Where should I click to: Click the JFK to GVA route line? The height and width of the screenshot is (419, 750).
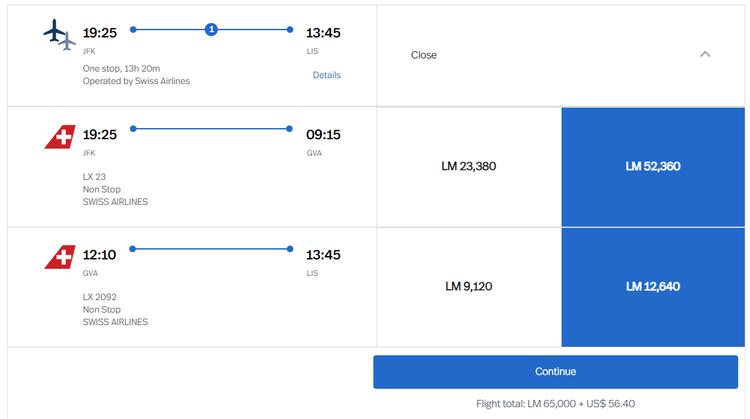pyautogui.click(x=211, y=129)
